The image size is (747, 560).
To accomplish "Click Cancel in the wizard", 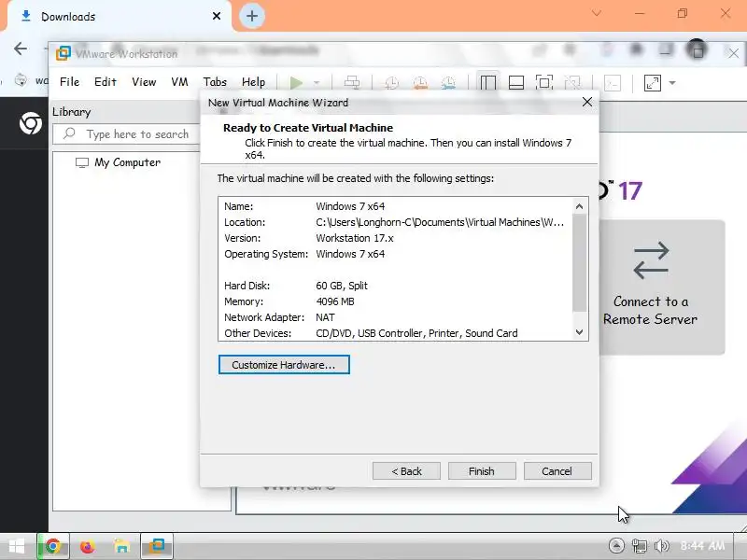I will 557,471.
